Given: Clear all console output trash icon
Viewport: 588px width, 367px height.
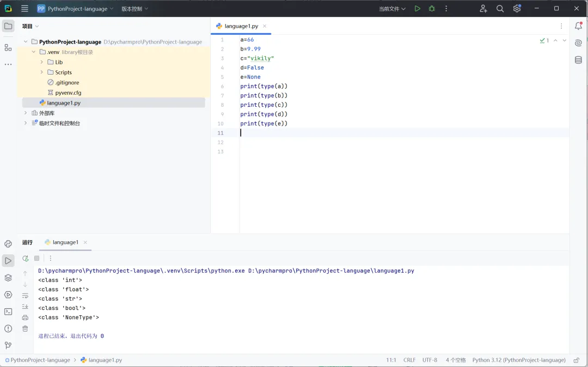Looking at the screenshot, I should [x=25, y=329].
